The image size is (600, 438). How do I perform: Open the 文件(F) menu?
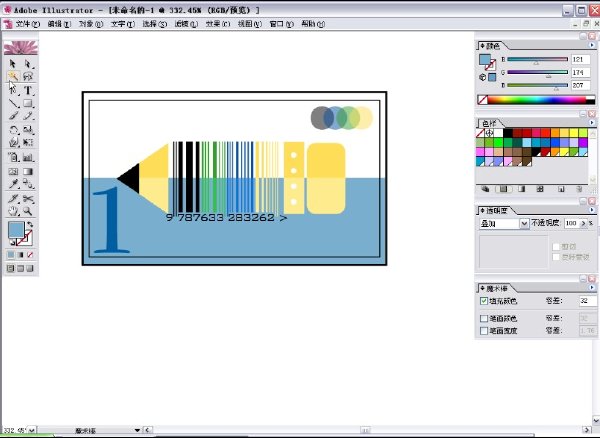point(27,24)
